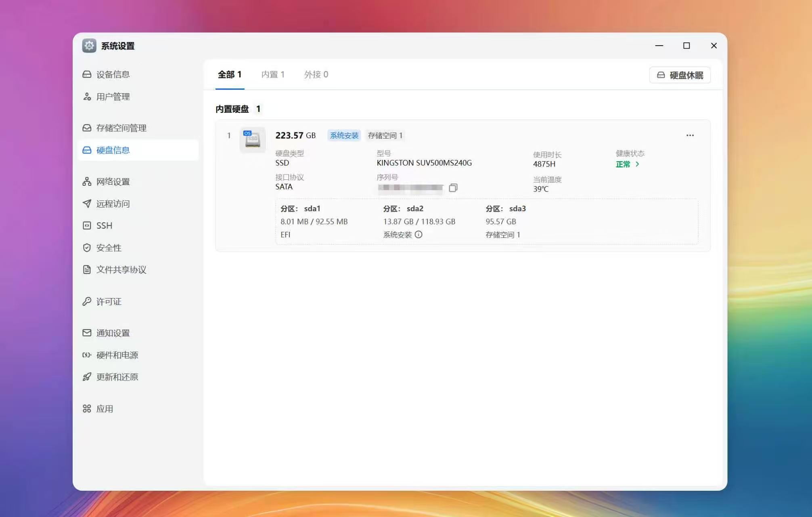Click usage time value 4875H
The width and height of the screenshot is (812, 517).
coord(544,164)
